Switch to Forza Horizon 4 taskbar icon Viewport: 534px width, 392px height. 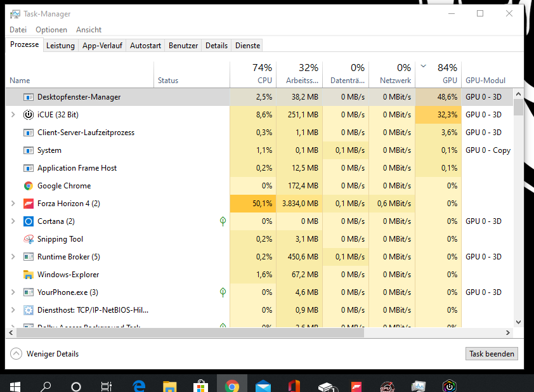(356, 386)
